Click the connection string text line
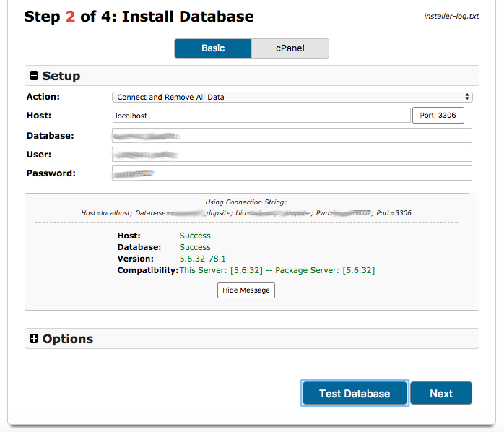The width and height of the screenshot is (504, 432). 246,213
